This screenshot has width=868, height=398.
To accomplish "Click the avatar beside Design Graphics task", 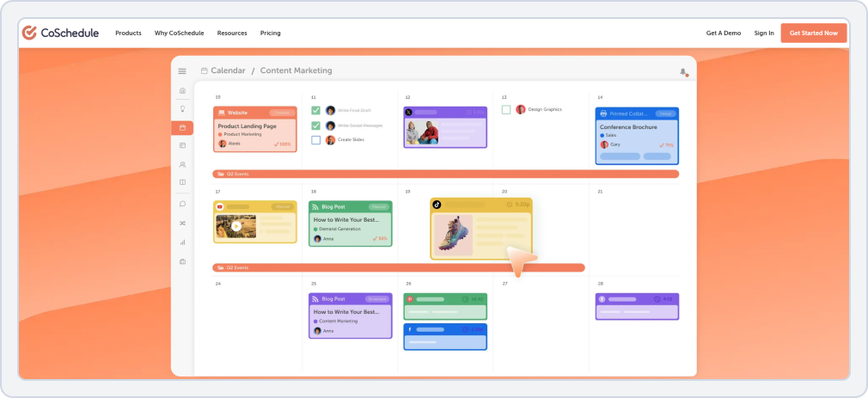I will (520, 110).
